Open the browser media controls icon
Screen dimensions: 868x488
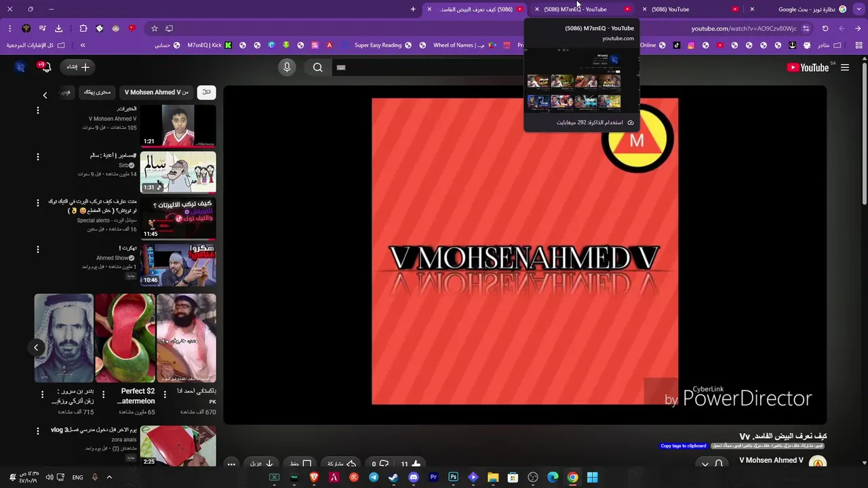pyautogui.click(x=43, y=28)
